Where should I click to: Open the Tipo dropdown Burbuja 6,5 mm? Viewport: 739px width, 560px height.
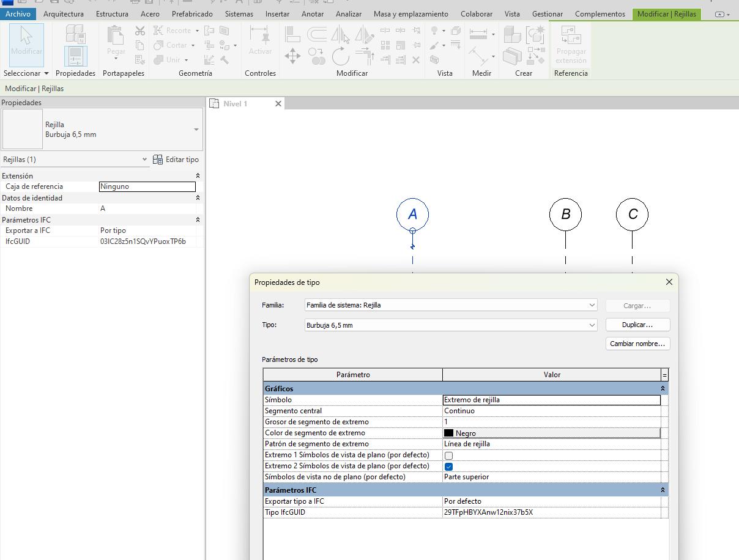[x=592, y=325]
